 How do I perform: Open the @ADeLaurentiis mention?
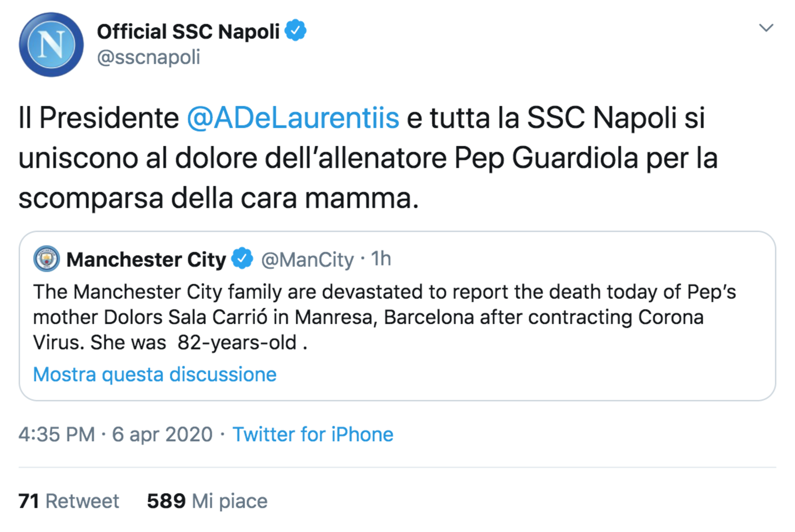coord(293,118)
